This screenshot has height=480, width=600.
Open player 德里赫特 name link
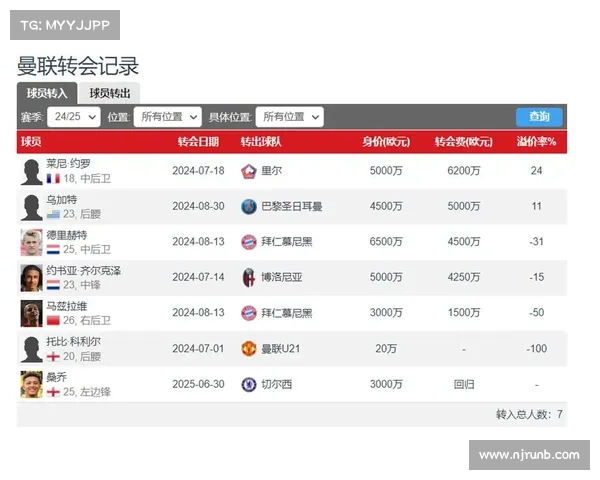[x=67, y=235]
